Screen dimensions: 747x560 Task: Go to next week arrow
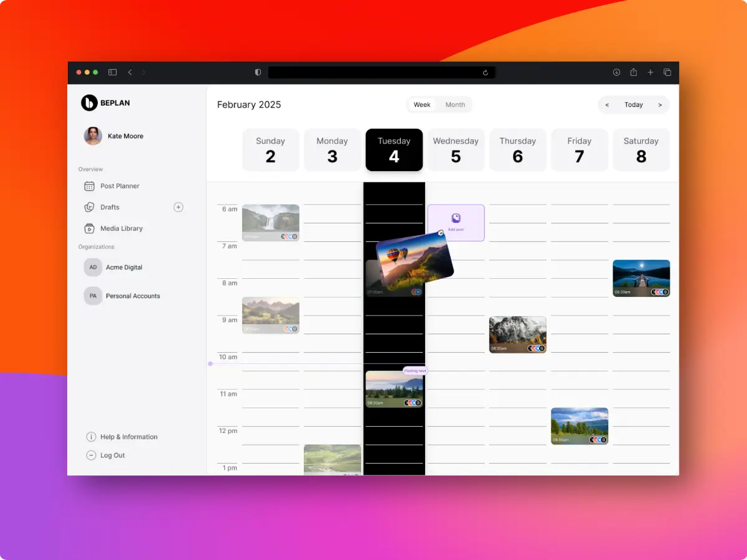pyautogui.click(x=660, y=105)
